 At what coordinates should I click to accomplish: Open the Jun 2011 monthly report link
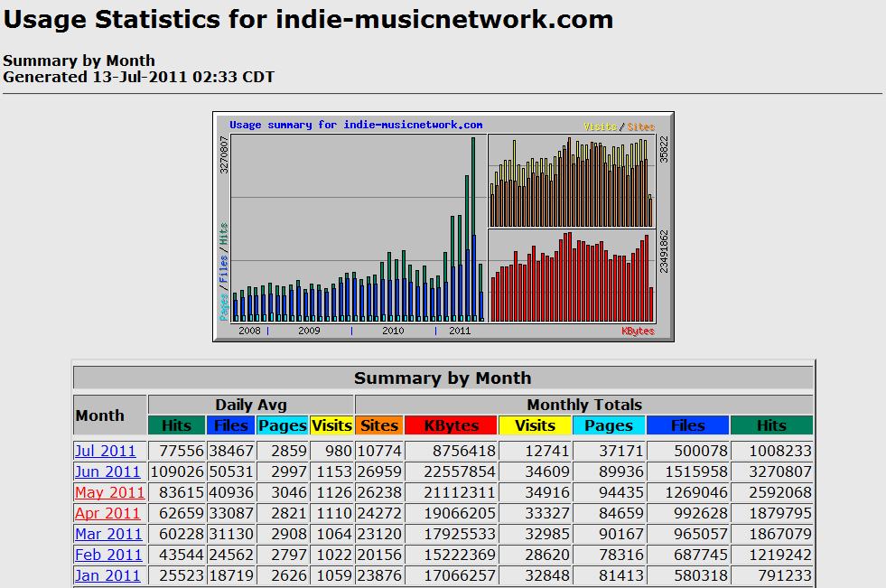tap(107, 471)
